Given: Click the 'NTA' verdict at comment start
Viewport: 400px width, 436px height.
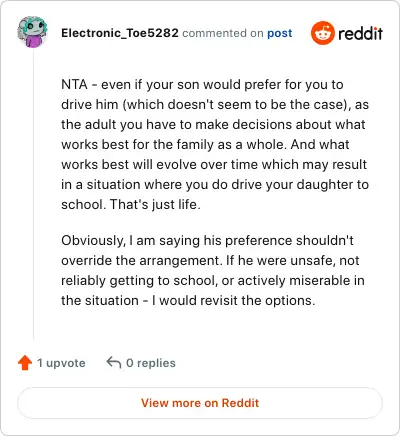Looking at the screenshot, I should click(74, 84).
